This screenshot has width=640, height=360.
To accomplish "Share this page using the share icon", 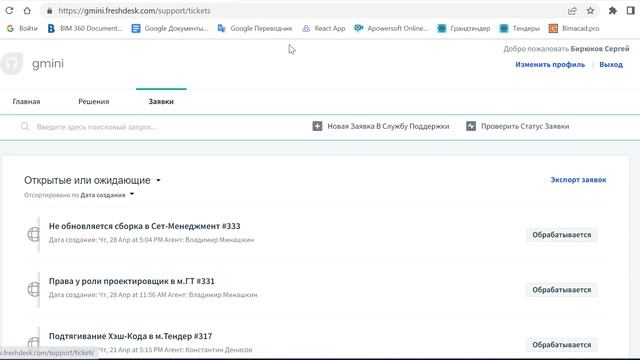I will 572,11.
